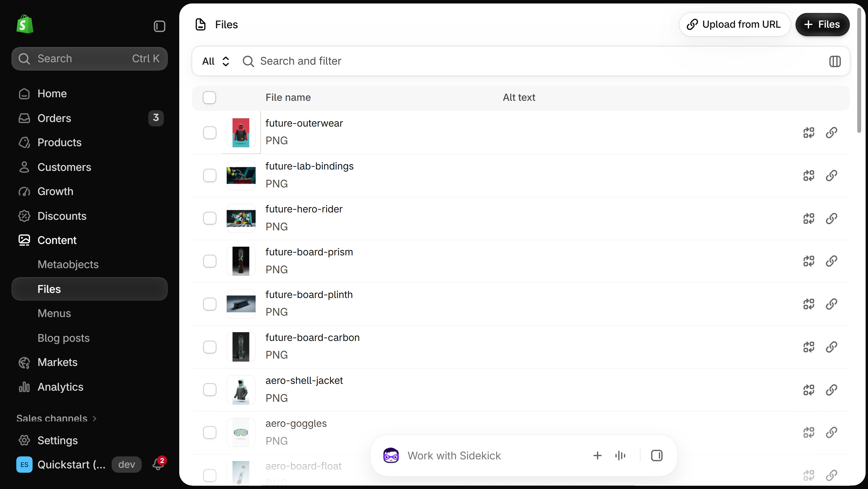Check the aero-shell-jacket checkbox

click(210, 390)
